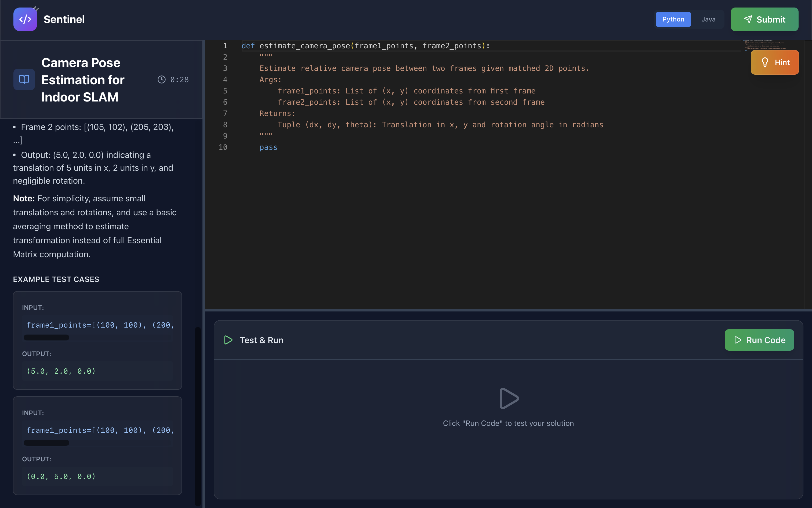Click the open book problem icon
This screenshot has height=508, width=812.
[24, 80]
